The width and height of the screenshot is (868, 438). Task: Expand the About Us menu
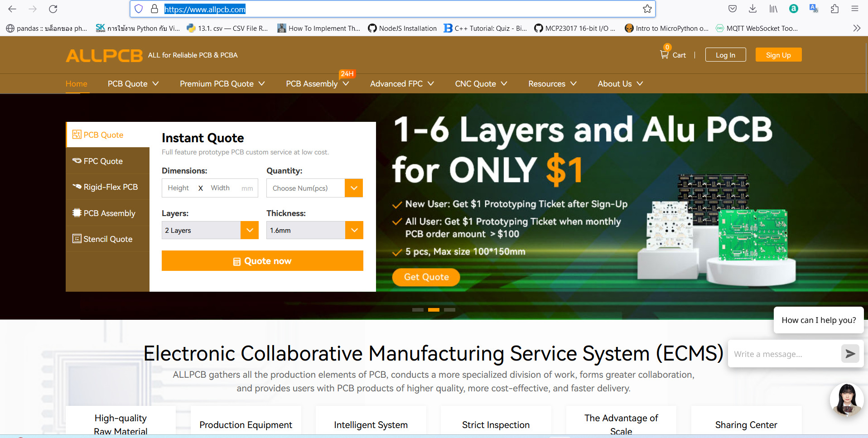click(620, 84)
